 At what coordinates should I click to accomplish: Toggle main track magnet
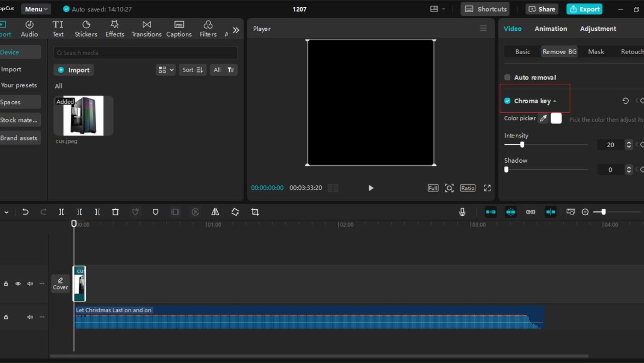(491, 212)
